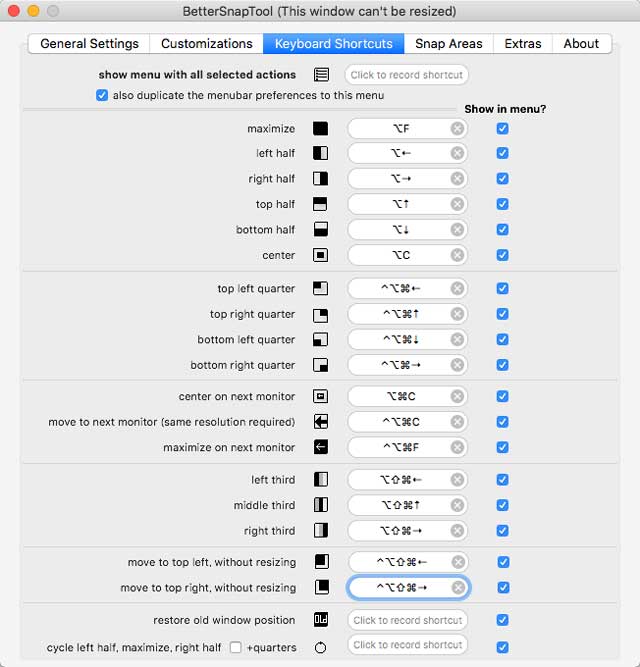Click the right half layout icon
This screenshot has width=640, height=667.
[320, 179]
